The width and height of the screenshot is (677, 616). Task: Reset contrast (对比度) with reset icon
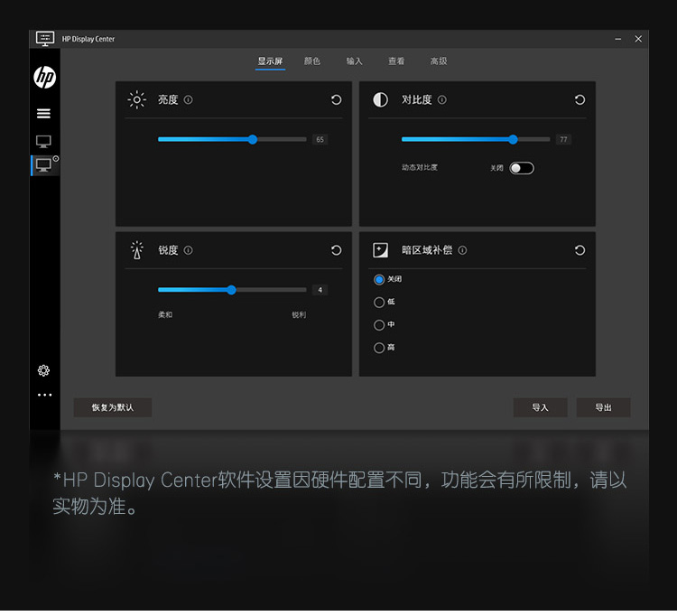(580, 100)
